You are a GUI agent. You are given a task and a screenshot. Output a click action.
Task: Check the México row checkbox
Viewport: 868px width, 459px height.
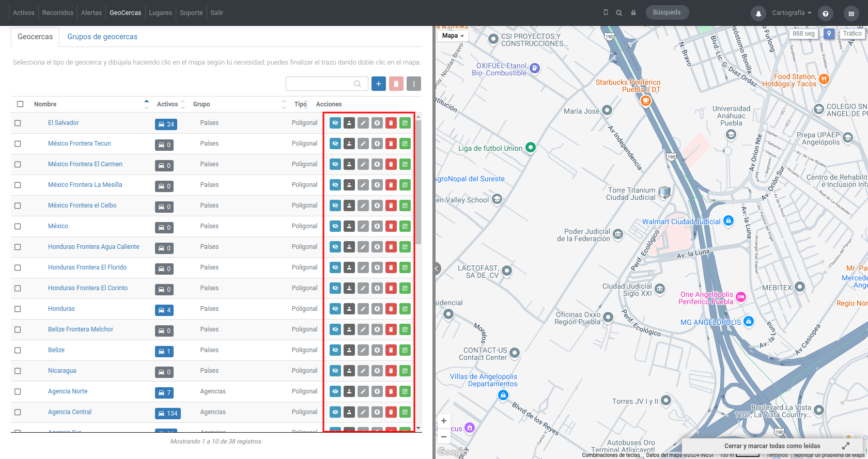tap(18, 226)
